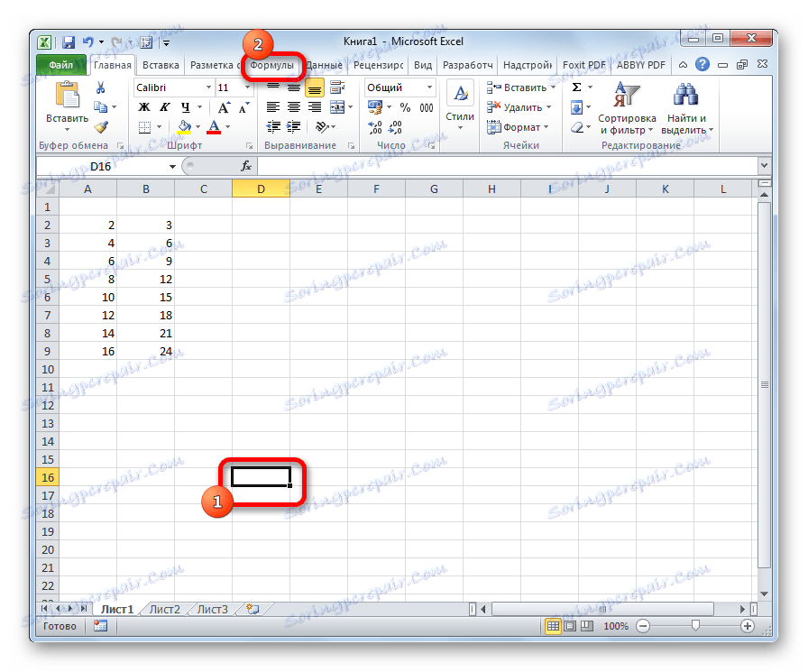Click the text orientation icon
Viewport: 808px width, 672px height.
pos(322,127)
